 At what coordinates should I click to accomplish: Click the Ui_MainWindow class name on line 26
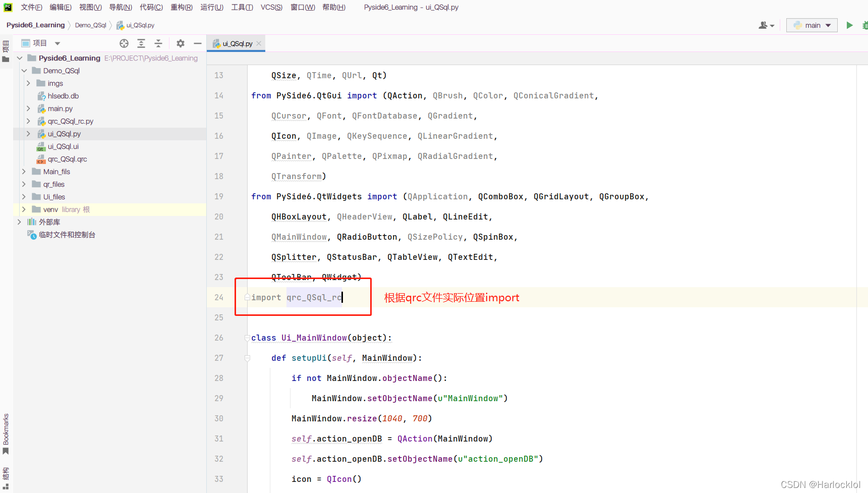314,338
